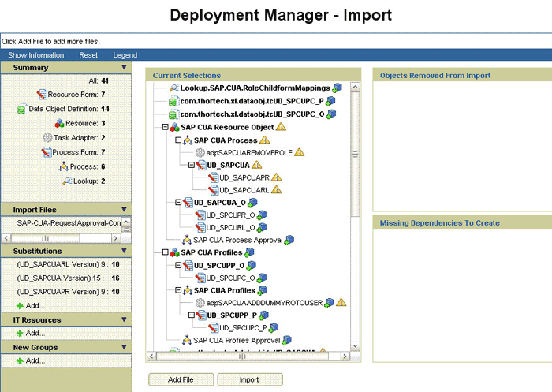
Task: Click (UD_SAPCUA Version) 15 substitution row
Action: click(x=68, y=278)
